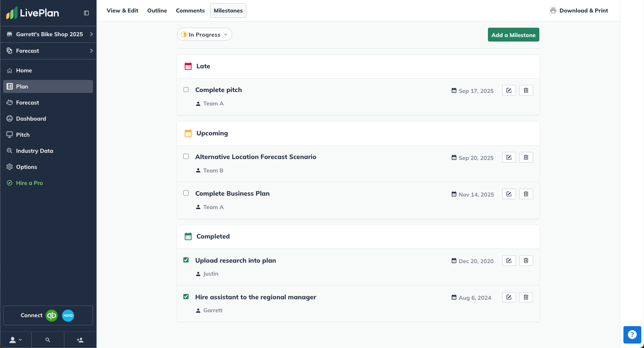
Task: Open search from the bottom sidebar
Action: tap(48, 340)
